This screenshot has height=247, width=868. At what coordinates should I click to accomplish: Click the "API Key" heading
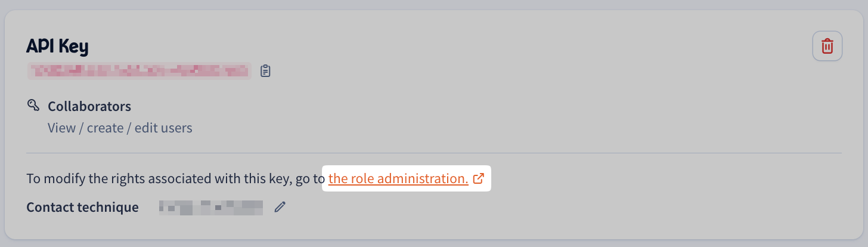point(57,46)
